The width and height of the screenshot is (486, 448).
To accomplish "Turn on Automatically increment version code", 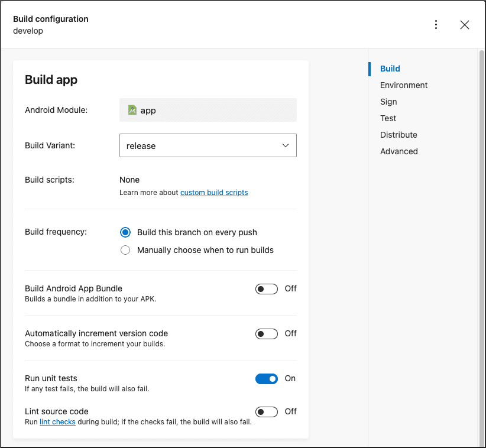I will click(267, 334).
